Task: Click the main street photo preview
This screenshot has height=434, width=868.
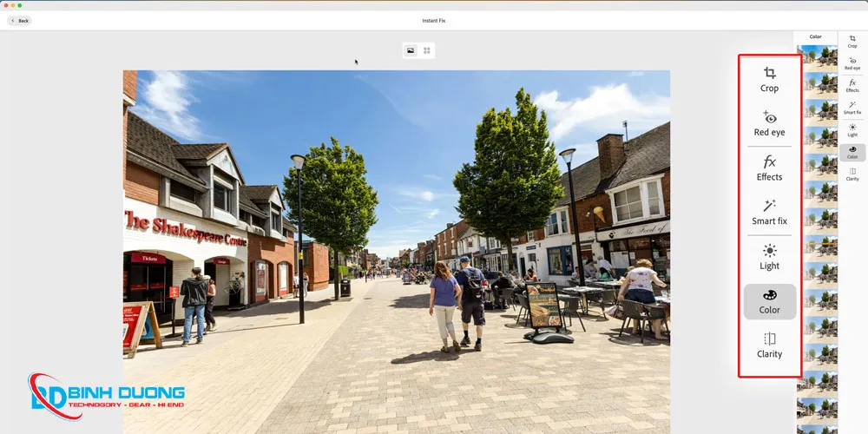Action: [397, 252]
